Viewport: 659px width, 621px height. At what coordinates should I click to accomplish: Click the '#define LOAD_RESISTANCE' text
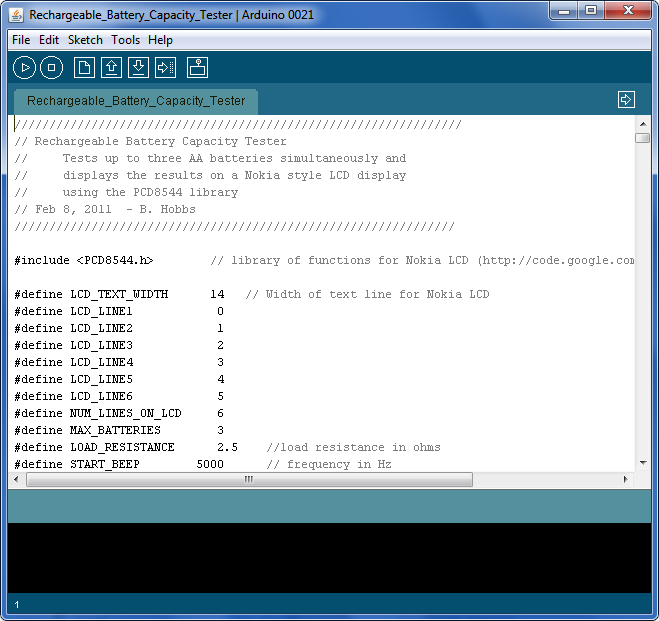95,447
